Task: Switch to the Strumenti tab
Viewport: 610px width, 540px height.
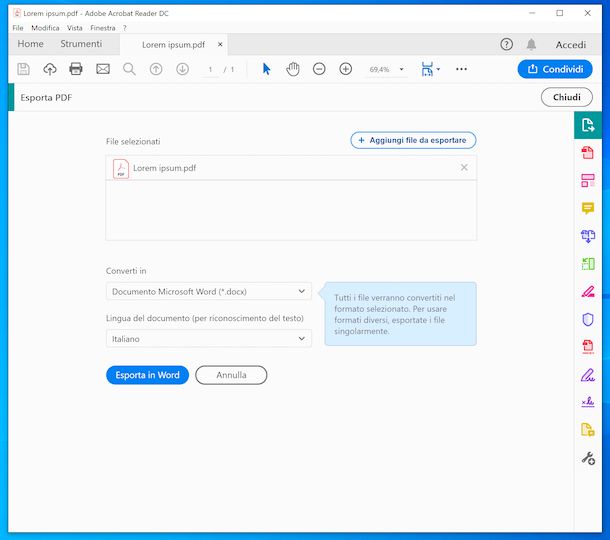Action: pyautogui.click(x=81, y=44)
